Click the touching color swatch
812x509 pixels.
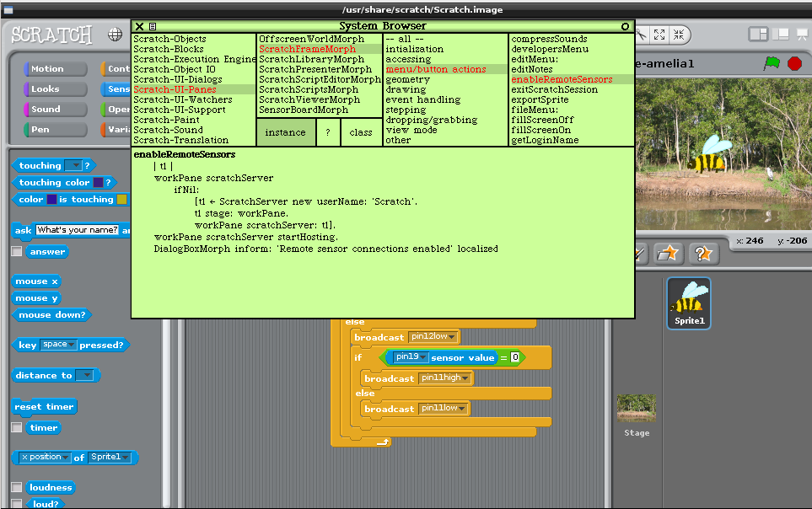click(x=98, y=182)
